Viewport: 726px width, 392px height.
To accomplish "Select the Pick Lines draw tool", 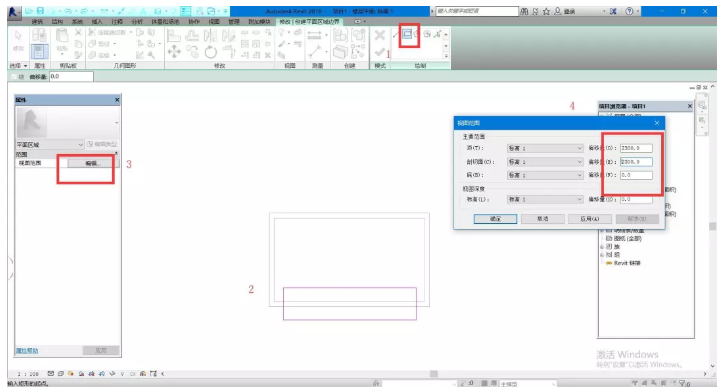I will pos(437,34).
